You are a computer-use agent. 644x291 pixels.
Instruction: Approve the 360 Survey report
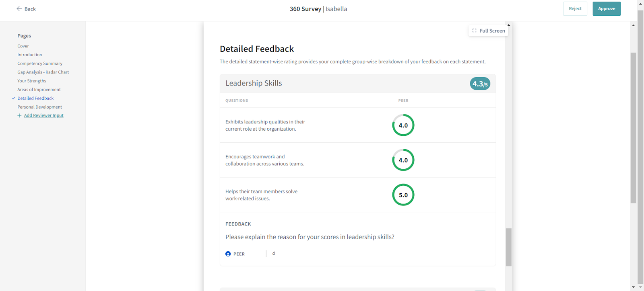click(606, 8)
